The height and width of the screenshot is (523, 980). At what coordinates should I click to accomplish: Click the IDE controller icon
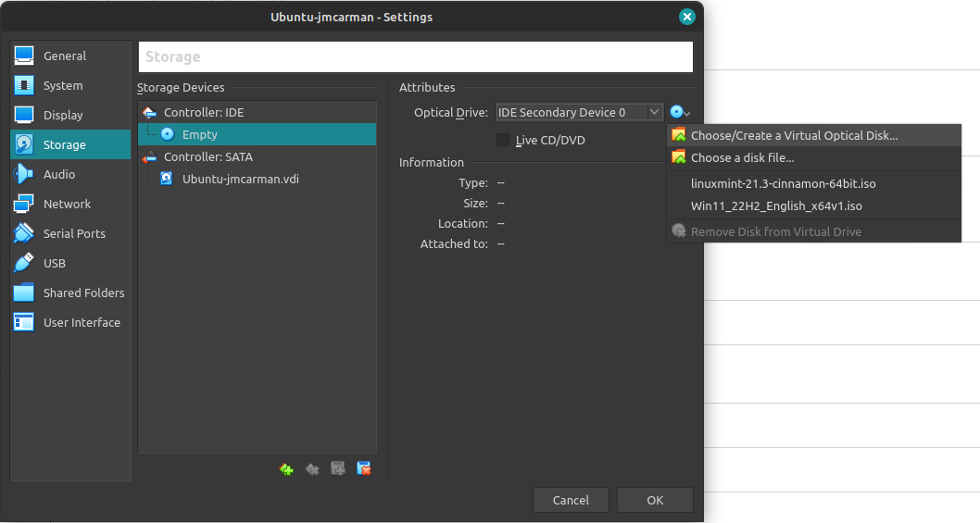pyautogui.click(x=149, y=113)
